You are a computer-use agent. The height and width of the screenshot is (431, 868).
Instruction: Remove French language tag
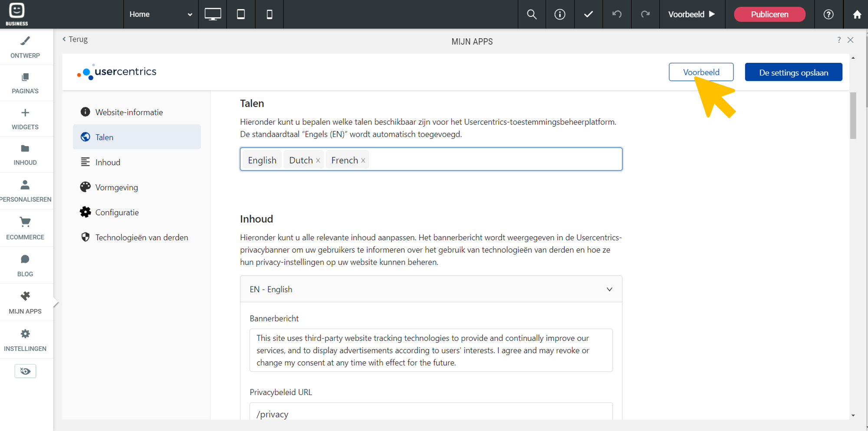click(x=363, y=160)
